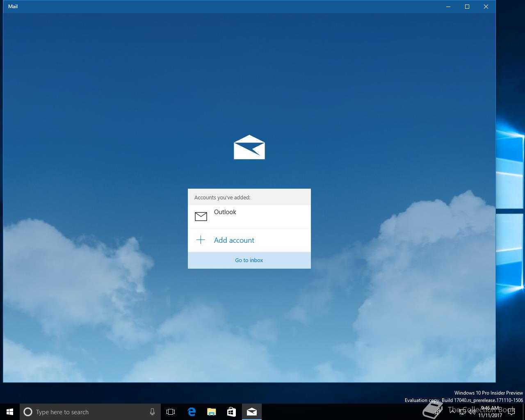Focus the Type here to search box
The width and height of the screenshot is (525, 420).
pyautogui.click(x=90, y=412)
